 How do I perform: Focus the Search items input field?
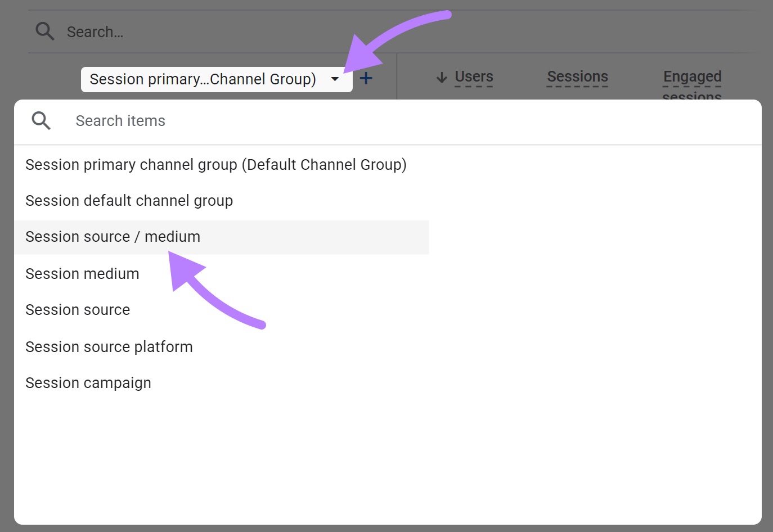[388, 121]
